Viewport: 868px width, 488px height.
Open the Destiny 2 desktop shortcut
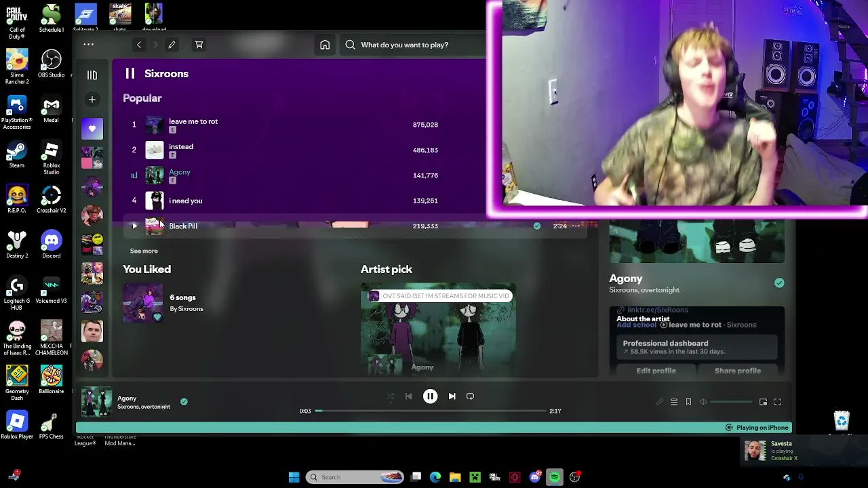[17, 245]
